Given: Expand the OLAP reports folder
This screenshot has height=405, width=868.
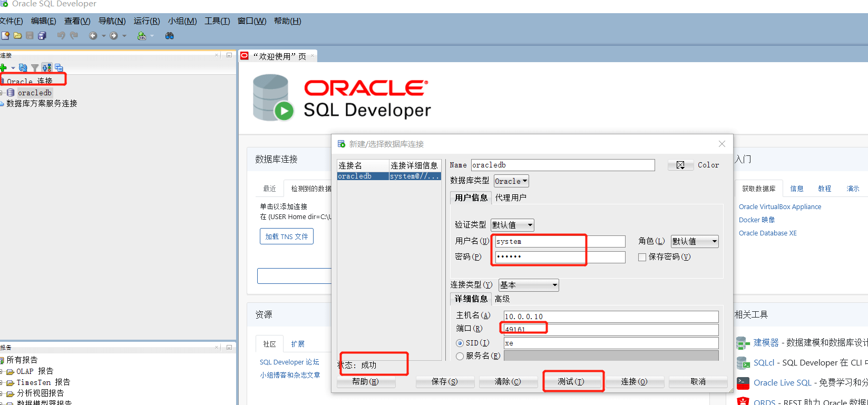Looking at the screenshot, I should pyautogui.click(x=2, y=371).
